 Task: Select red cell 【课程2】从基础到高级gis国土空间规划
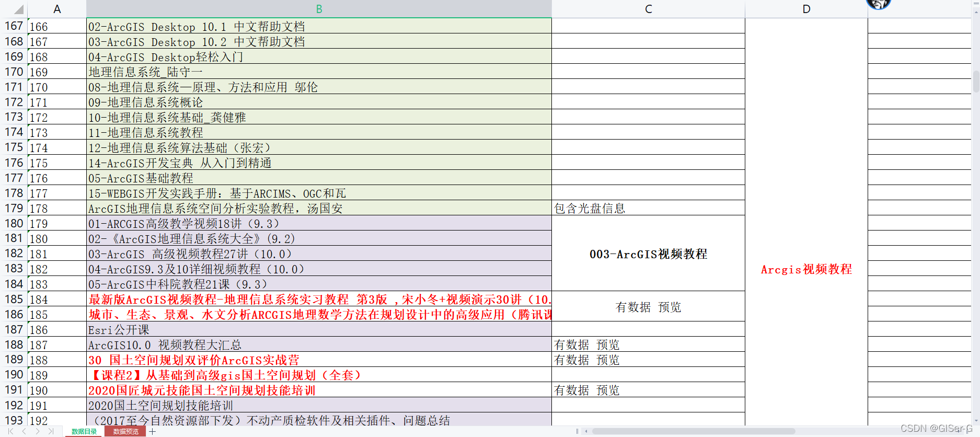point(319,375)
